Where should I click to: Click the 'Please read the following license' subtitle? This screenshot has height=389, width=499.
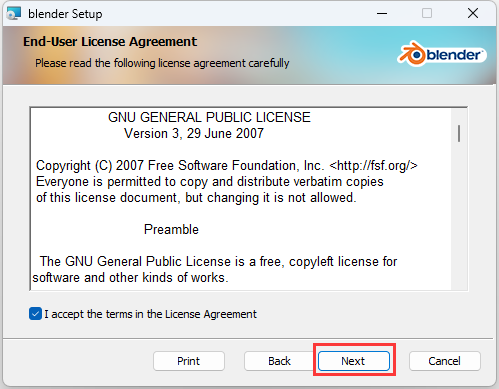pos(162,63)
